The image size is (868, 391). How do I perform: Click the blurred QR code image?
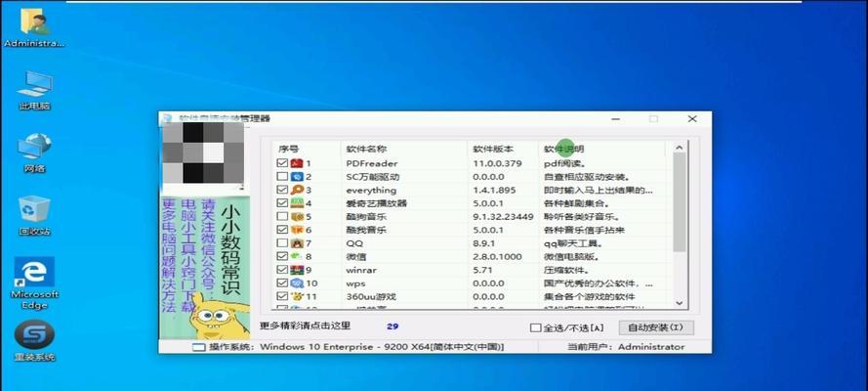205,152
